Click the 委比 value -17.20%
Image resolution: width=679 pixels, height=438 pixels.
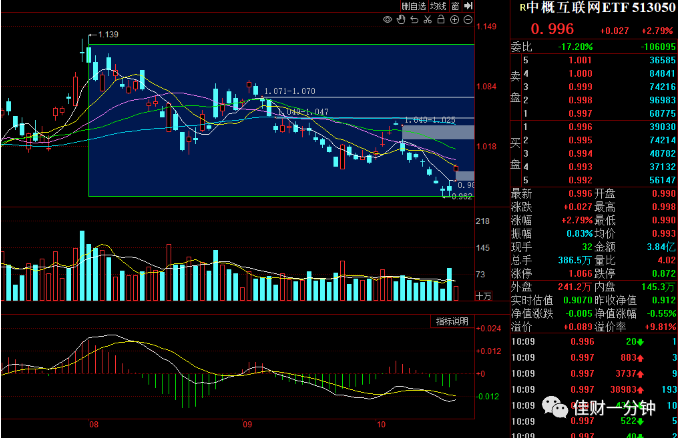point(576,47)
